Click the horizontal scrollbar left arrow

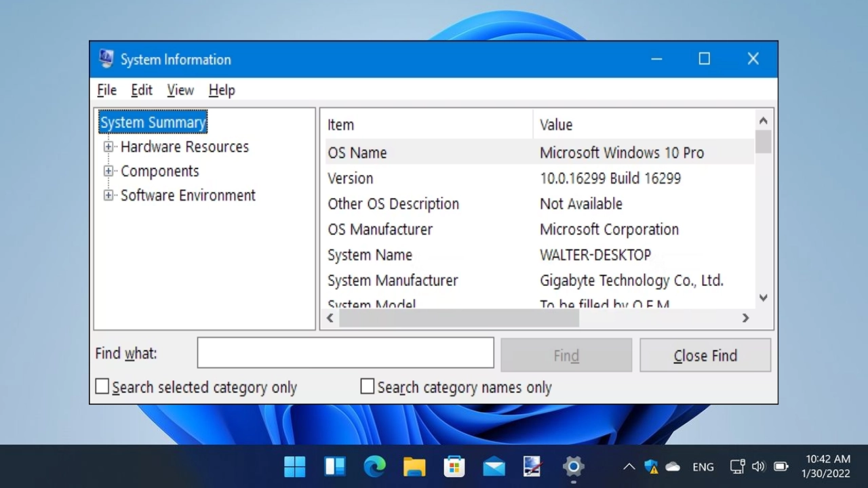point(330,318)
